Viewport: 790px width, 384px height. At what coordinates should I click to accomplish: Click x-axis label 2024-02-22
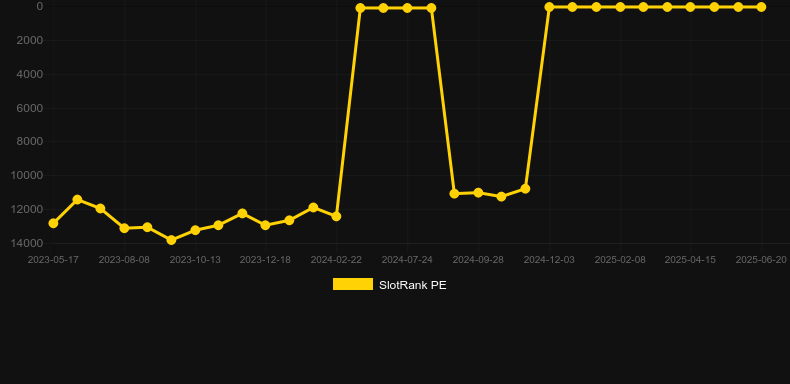336,260
